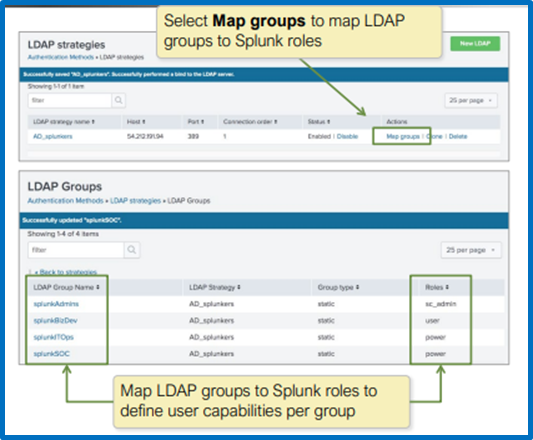The width and height of the screenshot is (533, 440).
Task: Click Disable for AD_splunkers strategy
Action: click(x=347, y=136)
